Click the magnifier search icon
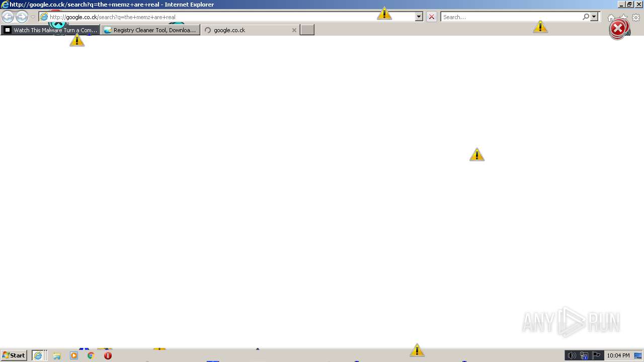 coord(586,17)
